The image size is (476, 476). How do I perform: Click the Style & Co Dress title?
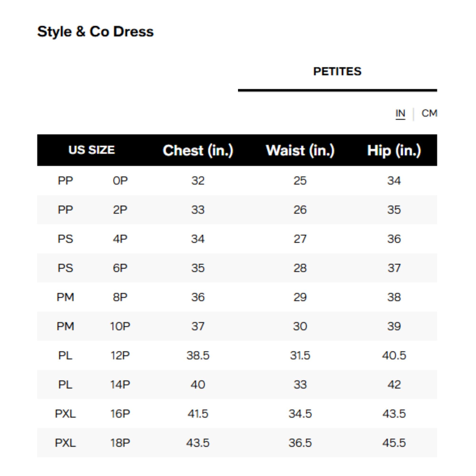pyautogui.click(x=95, y=32)
